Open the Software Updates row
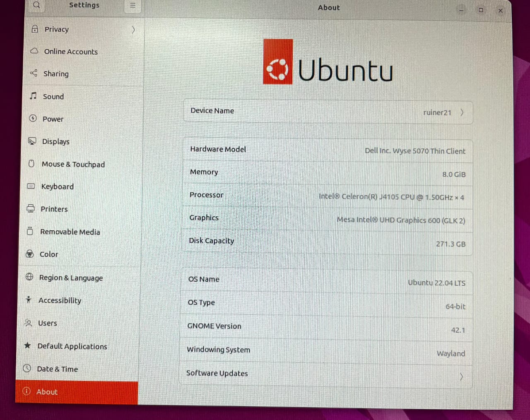This screenshot has height=420, width=530. point(326,375)
